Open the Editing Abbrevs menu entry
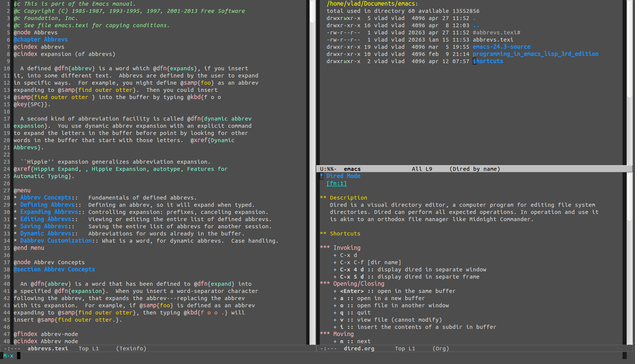Image resolution: width=635 pixels, height=364 pixels. (x=46, y=219)
